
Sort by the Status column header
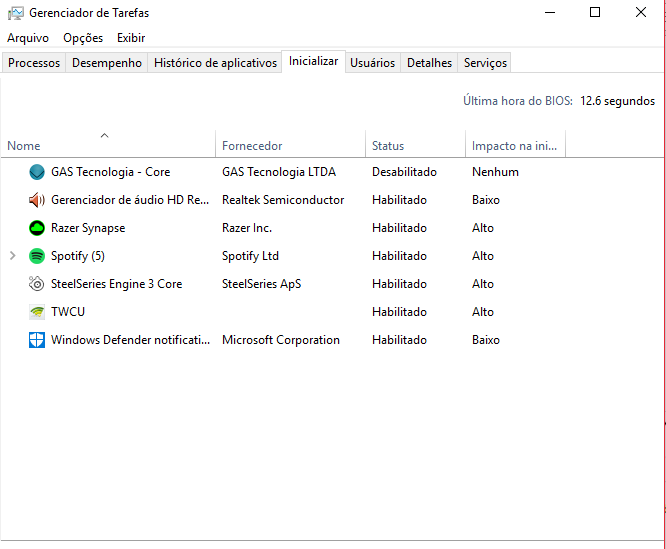tap(415, 146)
